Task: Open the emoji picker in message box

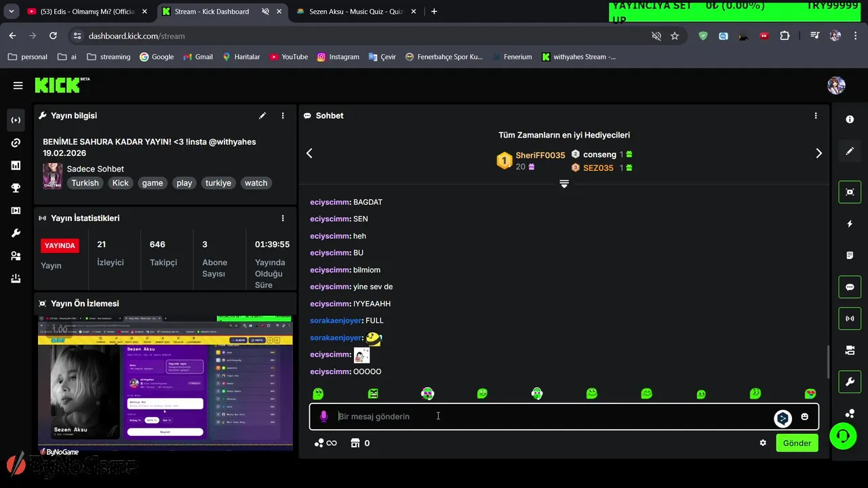Action: (x=804, y=417)
